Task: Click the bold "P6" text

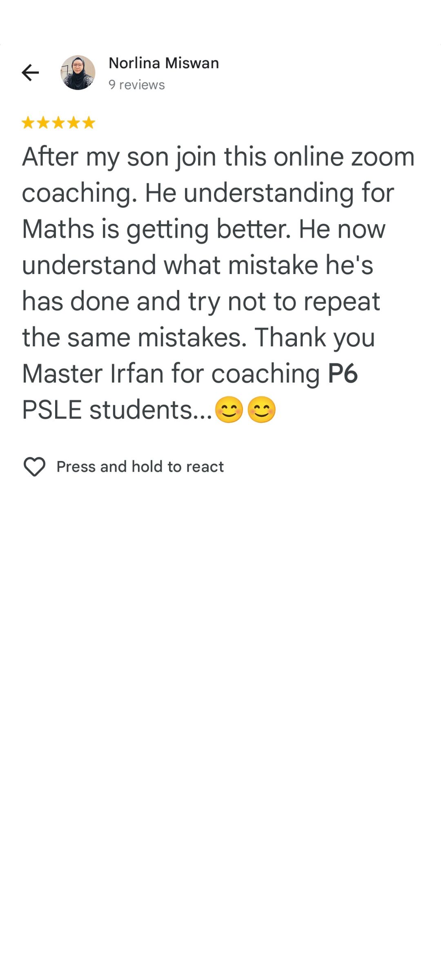Action: (x=343, y=374)
